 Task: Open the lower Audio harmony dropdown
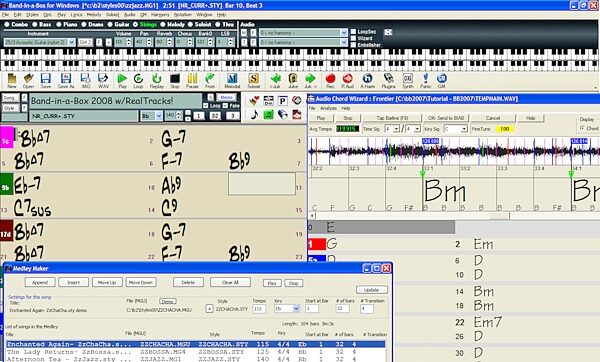[x=344, y=42]
